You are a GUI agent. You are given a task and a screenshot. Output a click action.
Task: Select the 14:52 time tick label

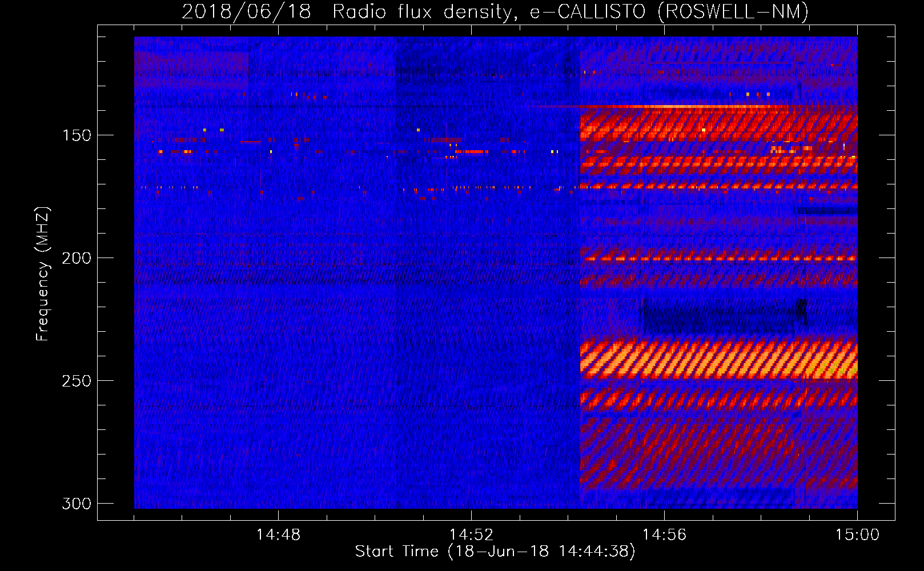471,535
